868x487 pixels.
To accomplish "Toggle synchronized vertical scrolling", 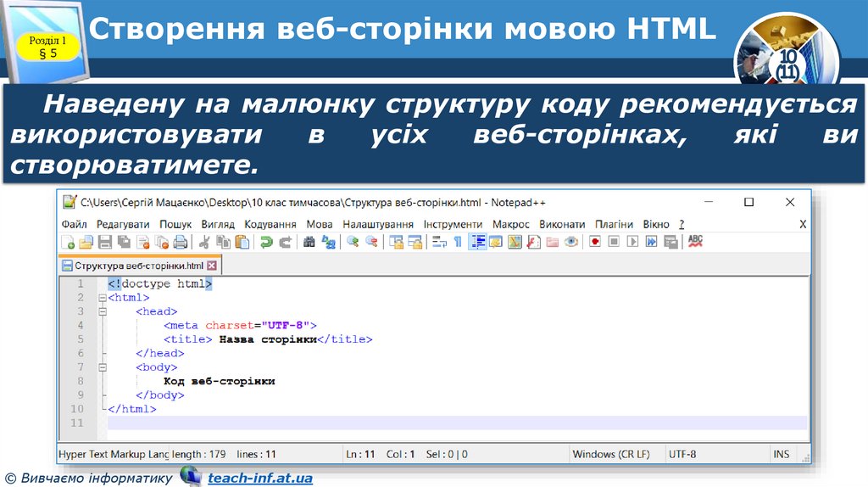I will pos(396,242).
